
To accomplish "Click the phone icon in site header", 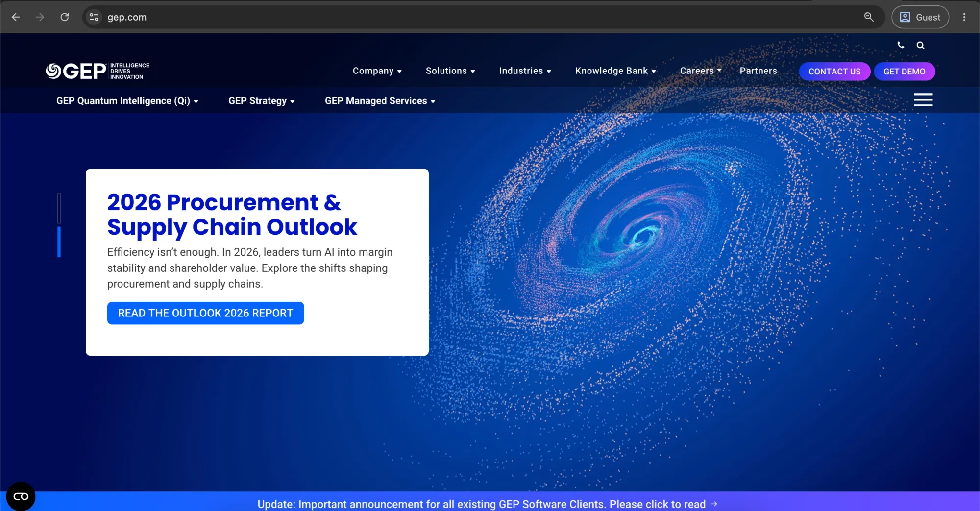I will (901, 45).
